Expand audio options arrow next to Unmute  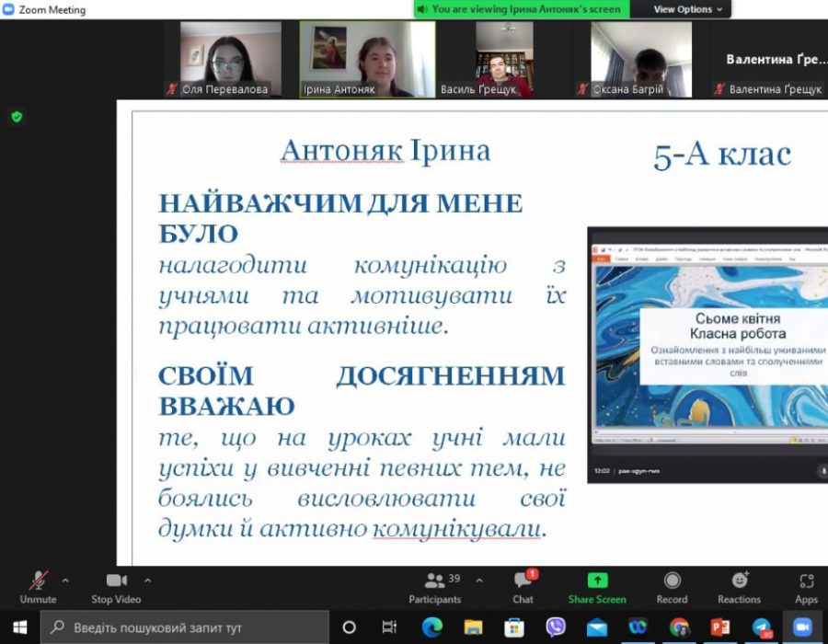[x=65, y=581]
